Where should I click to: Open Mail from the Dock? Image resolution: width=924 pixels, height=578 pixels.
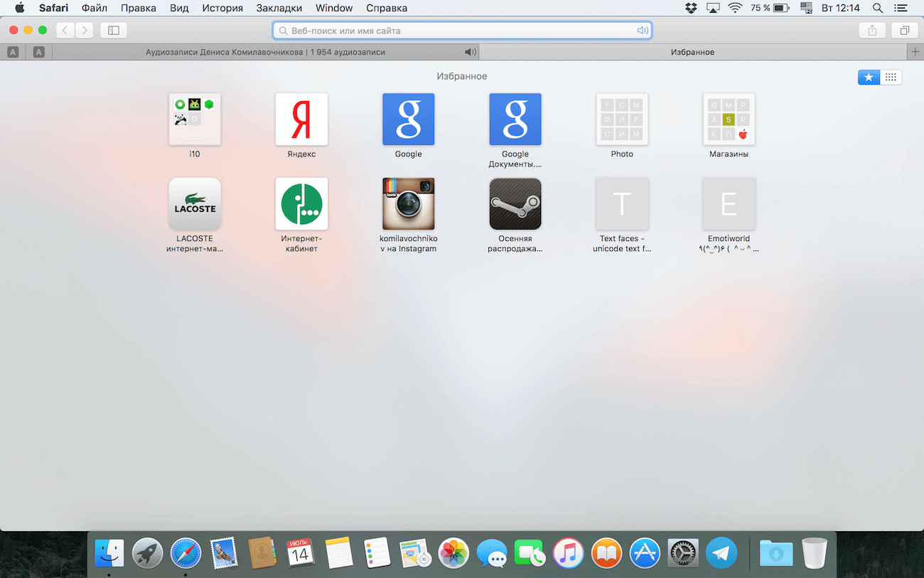[x=224, y=552]
